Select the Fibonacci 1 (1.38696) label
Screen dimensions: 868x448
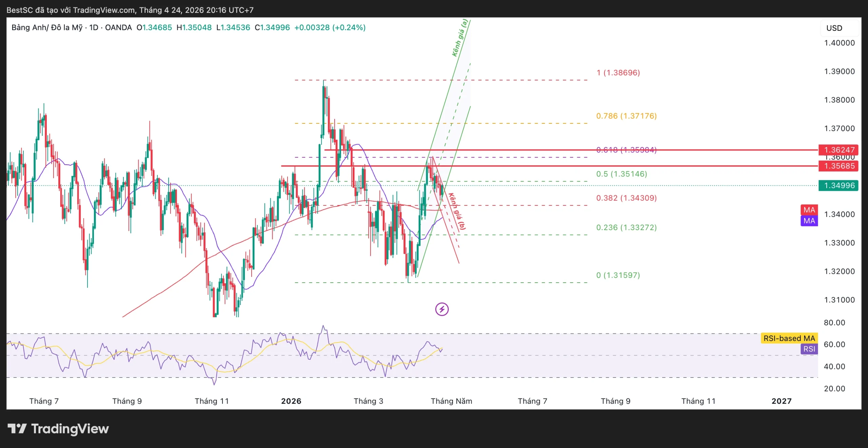[618, 73]
